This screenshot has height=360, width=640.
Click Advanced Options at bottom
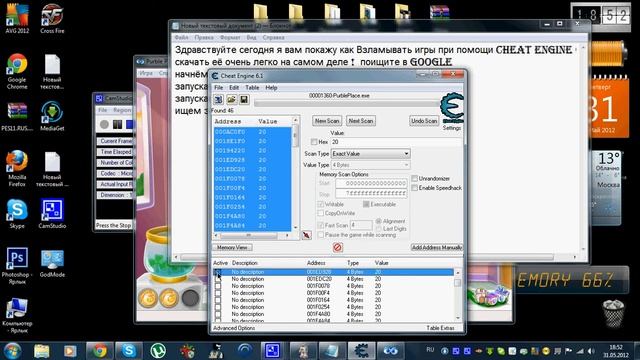point(234,328)
